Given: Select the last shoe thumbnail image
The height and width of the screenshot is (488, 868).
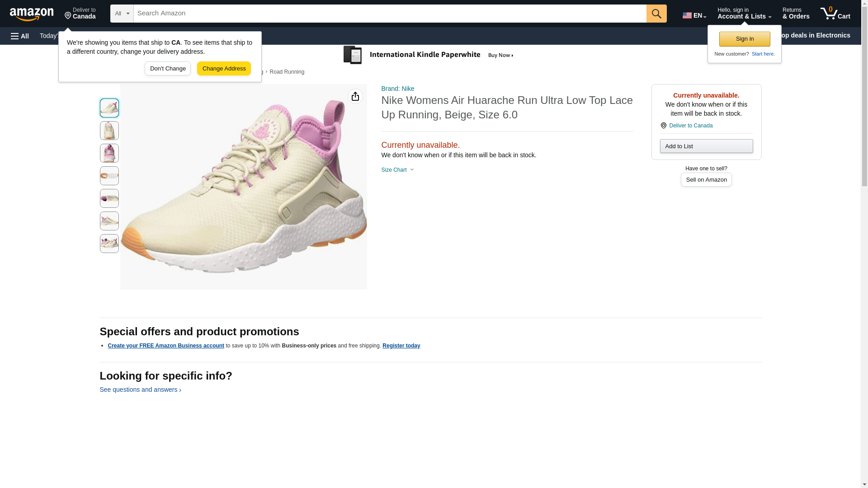Looking at the screenshot, I should (109, 244).
